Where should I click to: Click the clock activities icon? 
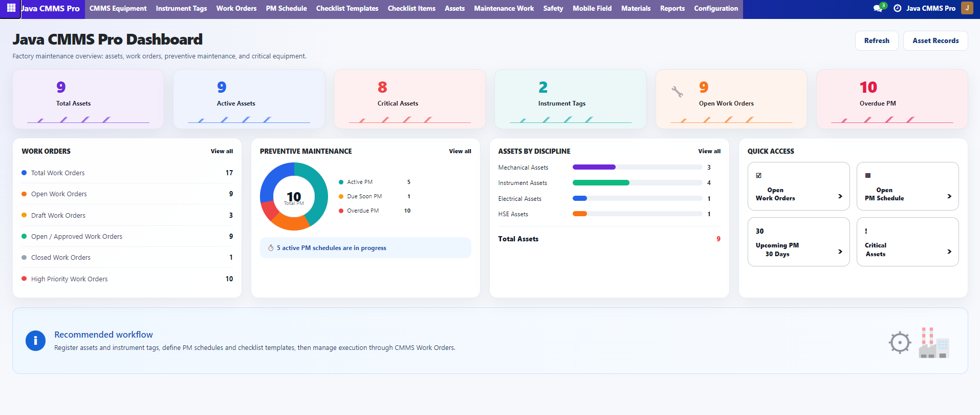point(897,8)
